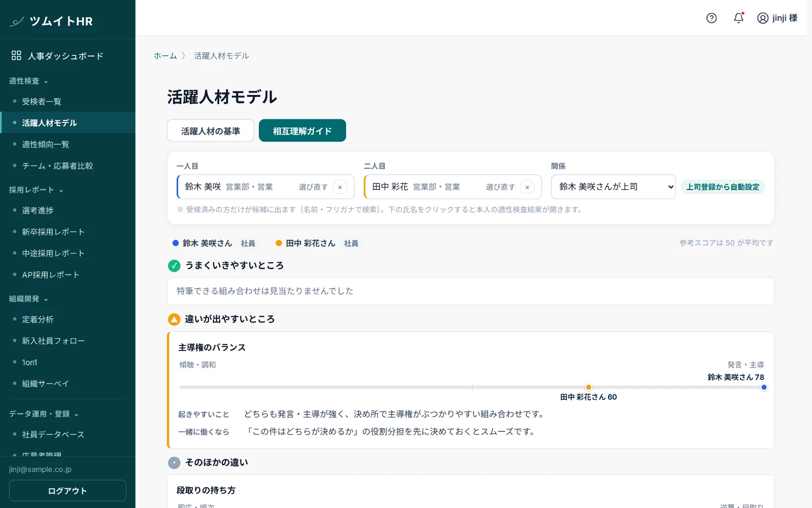Select the active 活躍人材モデル sidebar item
The width and height of the screenshot is (812, 508).
[67, 123]
